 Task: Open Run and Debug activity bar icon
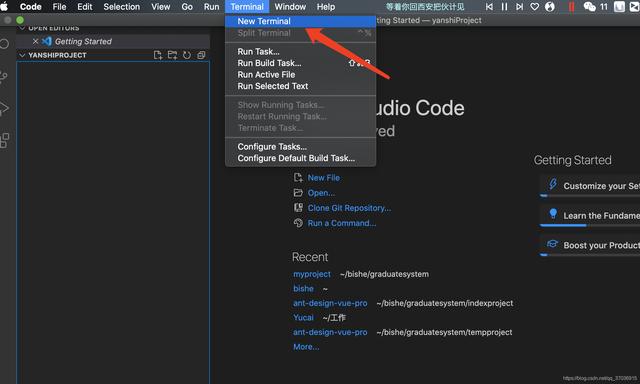pos(4,108)
